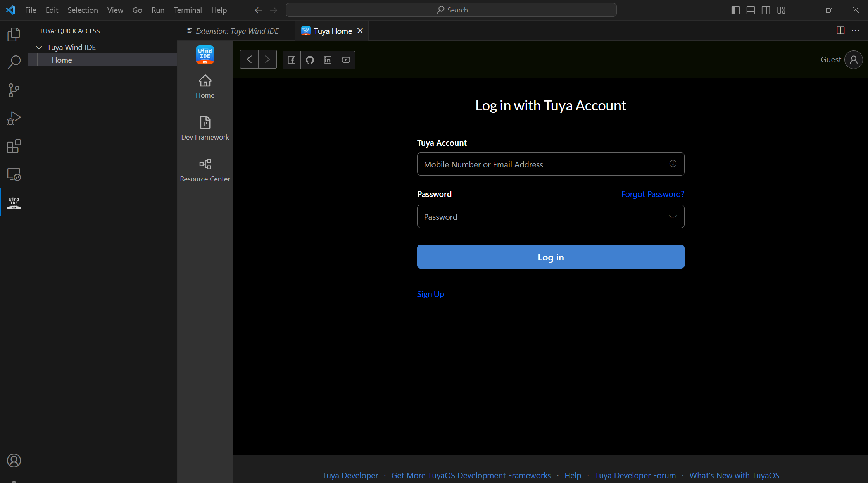Click the TUYA: QUICK ACCESS panel header
This screenshot has height=483, width=868.
point(69,31)
